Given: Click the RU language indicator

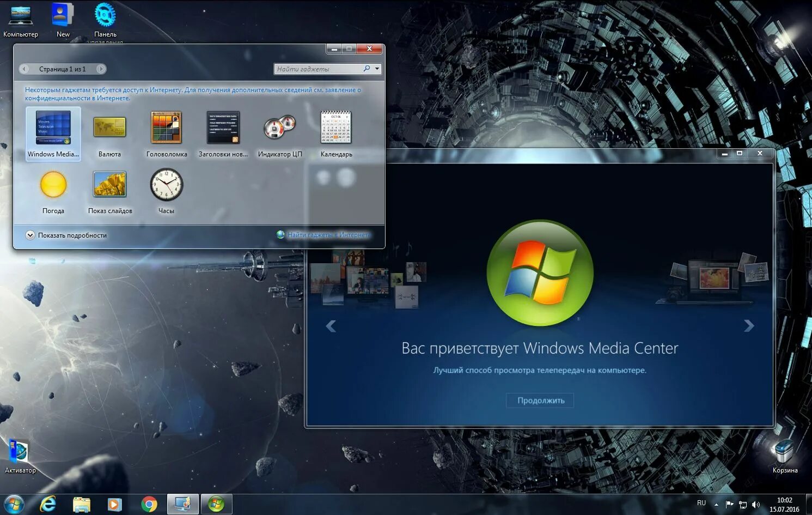Looking at the screenshot, I should (x=701, y=503).
